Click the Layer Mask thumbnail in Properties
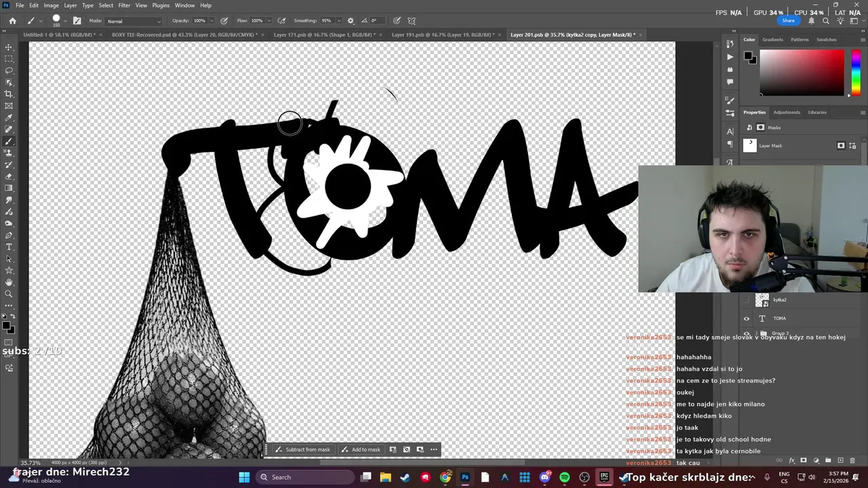 click(x=750, y=145)
